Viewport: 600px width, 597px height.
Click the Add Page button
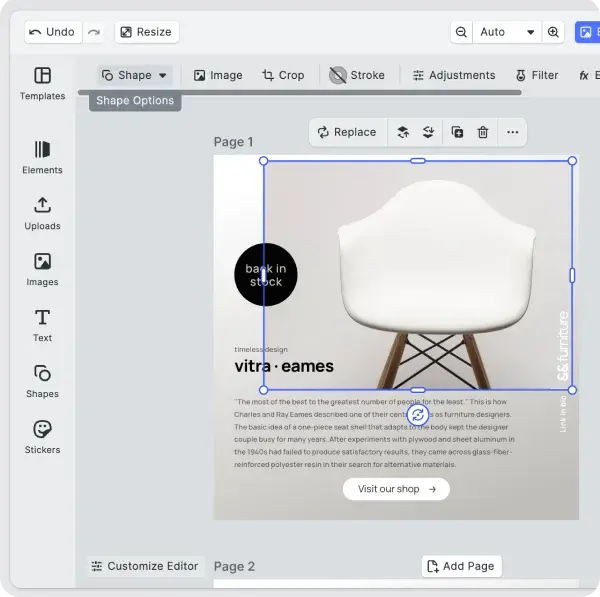pyautogui.click(x=461, y=566)
